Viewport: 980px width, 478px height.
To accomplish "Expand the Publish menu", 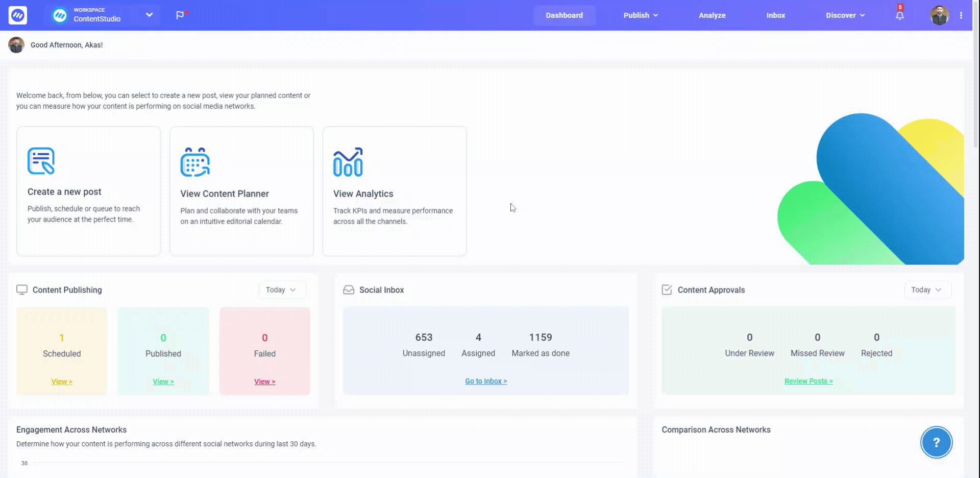I will (641, 15).
